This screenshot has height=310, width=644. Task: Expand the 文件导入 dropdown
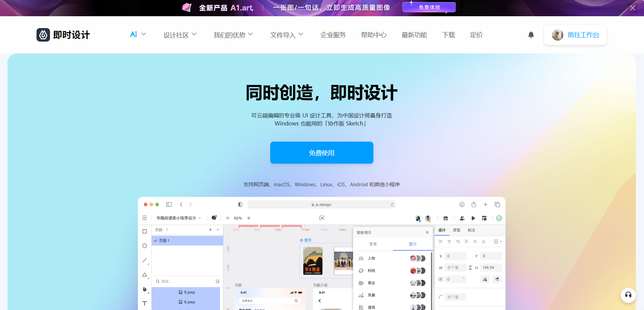point(287,35)
